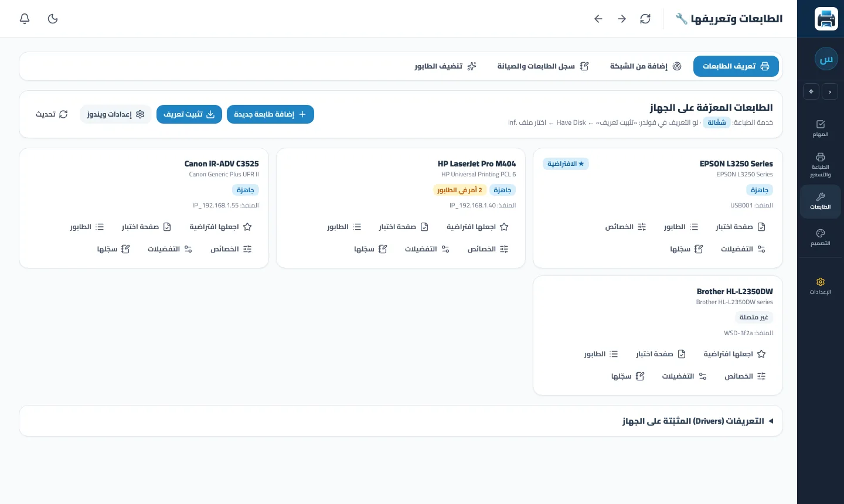Go back with the left arrow icon
This screenshot has height=504, width=844.
click(x=598, y=19)
